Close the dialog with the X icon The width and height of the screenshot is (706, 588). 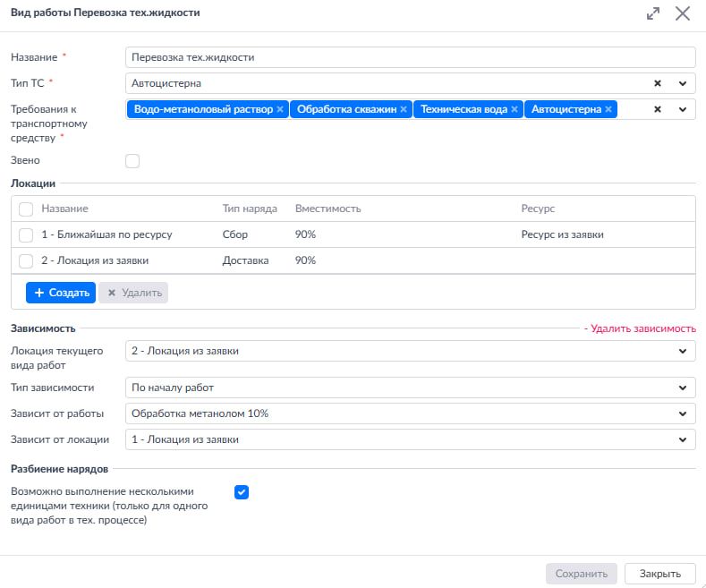coord(683,13)
